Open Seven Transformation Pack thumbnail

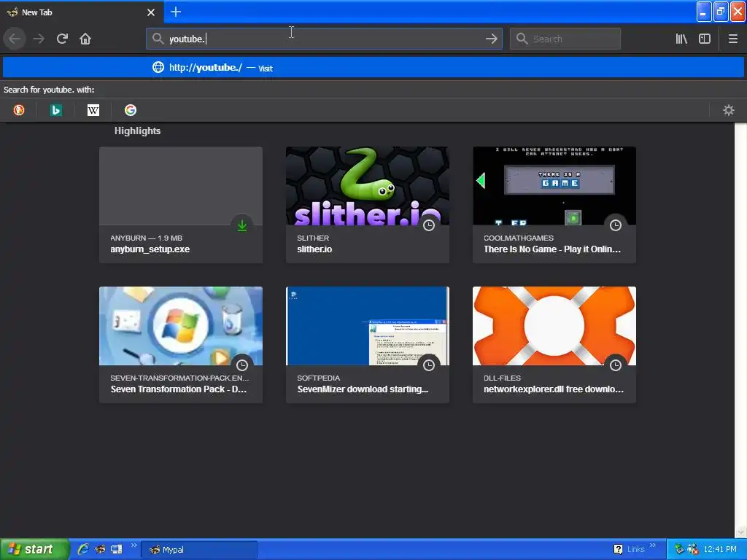[181, 326]
